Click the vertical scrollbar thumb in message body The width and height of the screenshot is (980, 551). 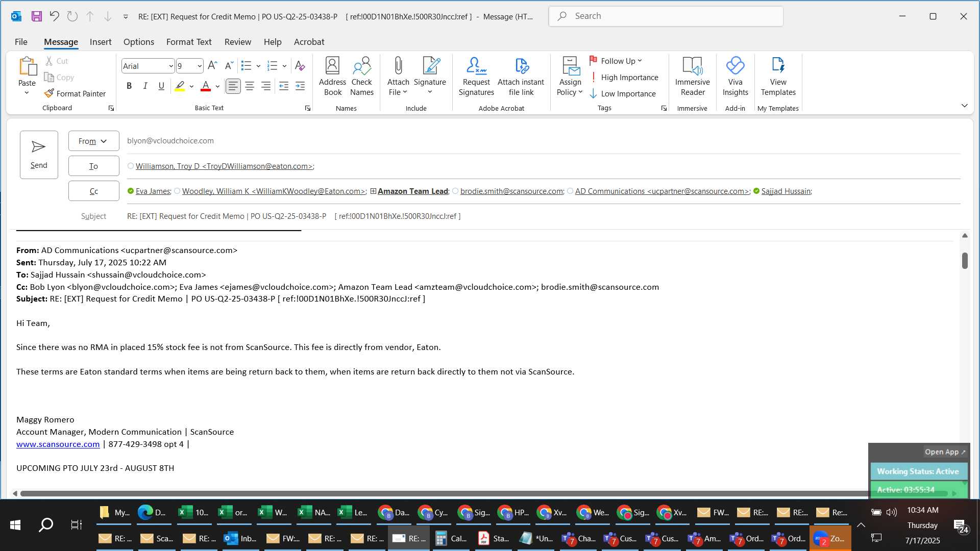click(x=965, y=261)
